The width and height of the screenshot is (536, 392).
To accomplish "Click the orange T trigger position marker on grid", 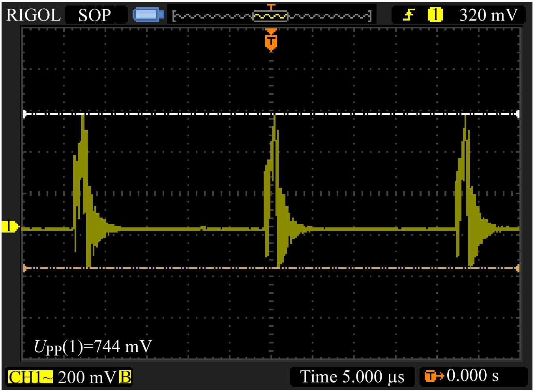I will [x=271, y=40].
